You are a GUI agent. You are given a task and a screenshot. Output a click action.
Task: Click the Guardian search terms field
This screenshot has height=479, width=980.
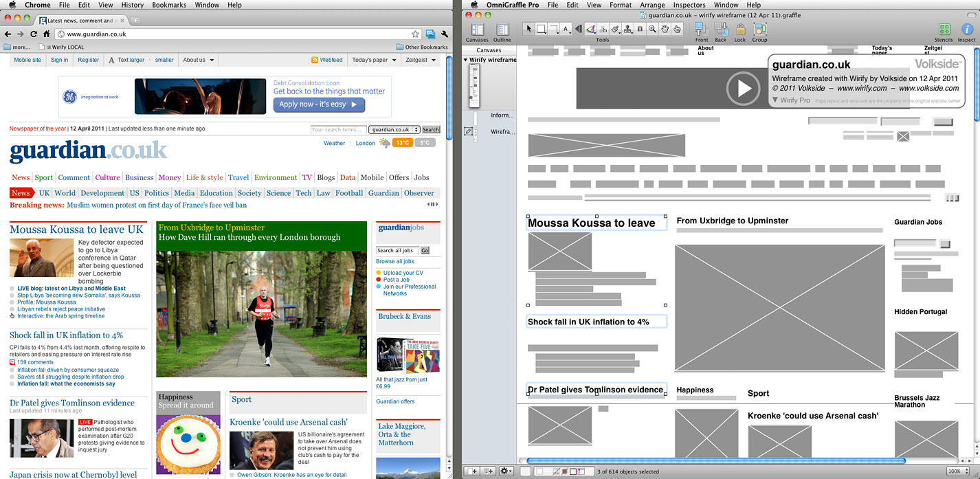click(338, 129)
